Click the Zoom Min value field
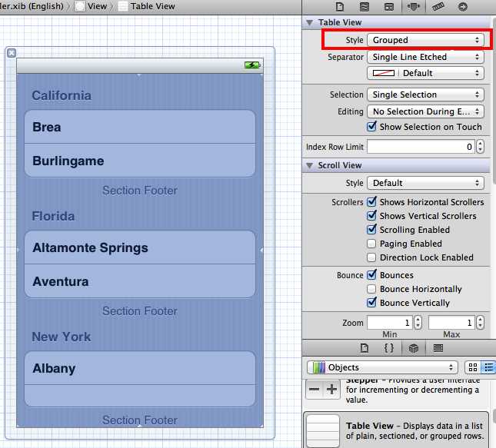This screenshot has width=496, height=448. pos(390,323)
